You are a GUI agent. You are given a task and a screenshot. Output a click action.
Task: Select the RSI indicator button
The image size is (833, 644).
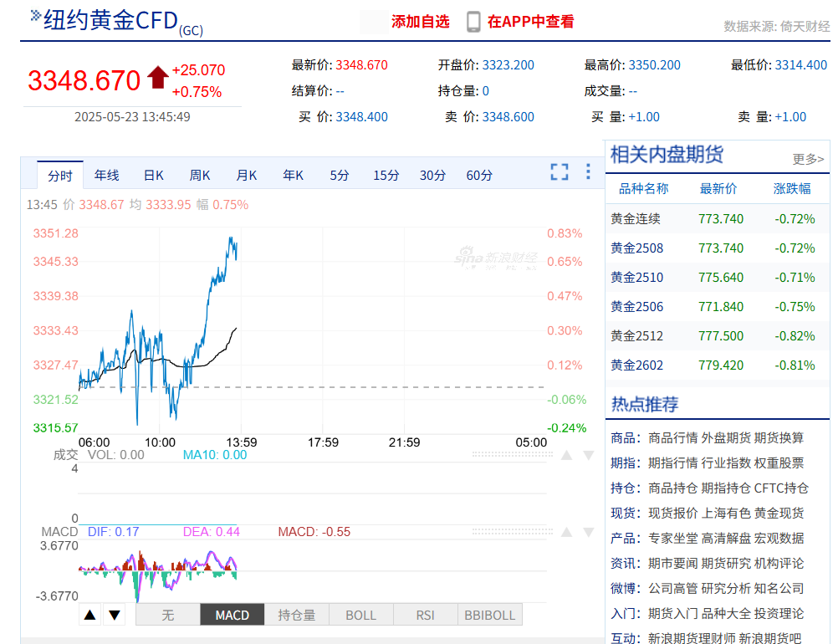[425, 615]
